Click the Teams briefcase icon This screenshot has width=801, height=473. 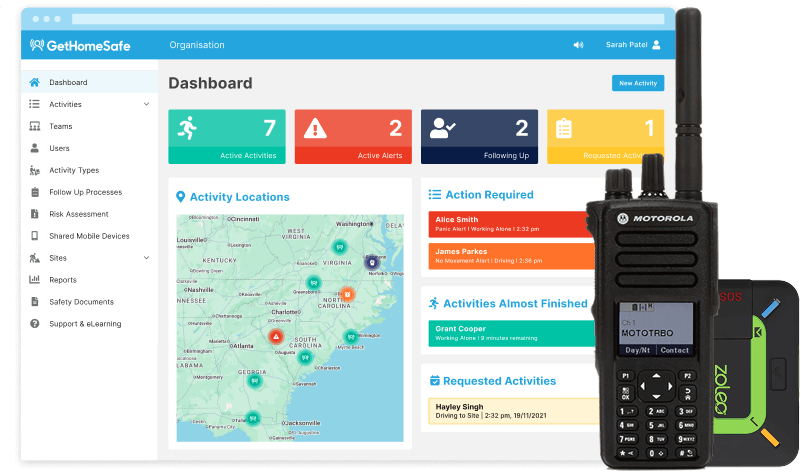[35, 127]
